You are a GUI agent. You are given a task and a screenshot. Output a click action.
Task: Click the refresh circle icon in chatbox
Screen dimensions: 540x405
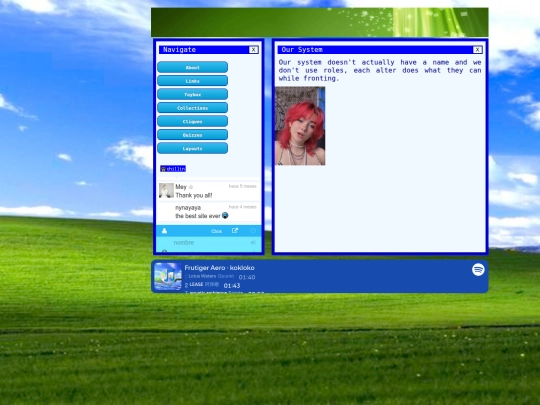pyautogui.click(x=253, y=231)
